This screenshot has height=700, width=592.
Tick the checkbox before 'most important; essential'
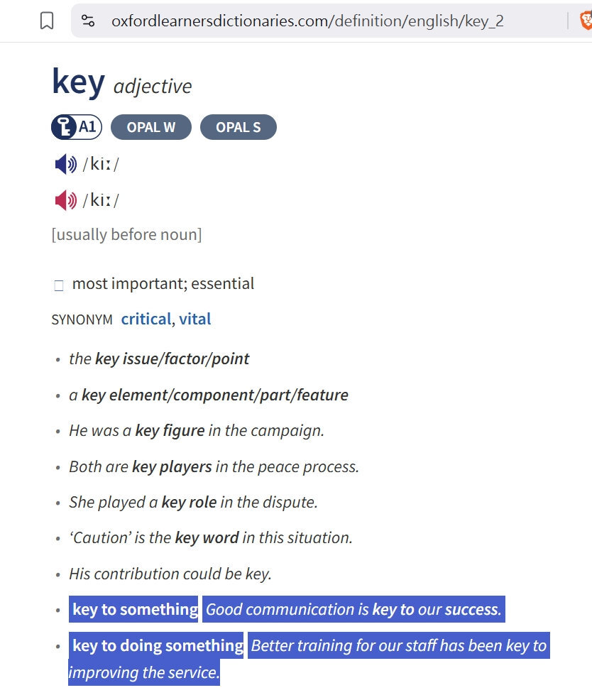click(58, 285)
